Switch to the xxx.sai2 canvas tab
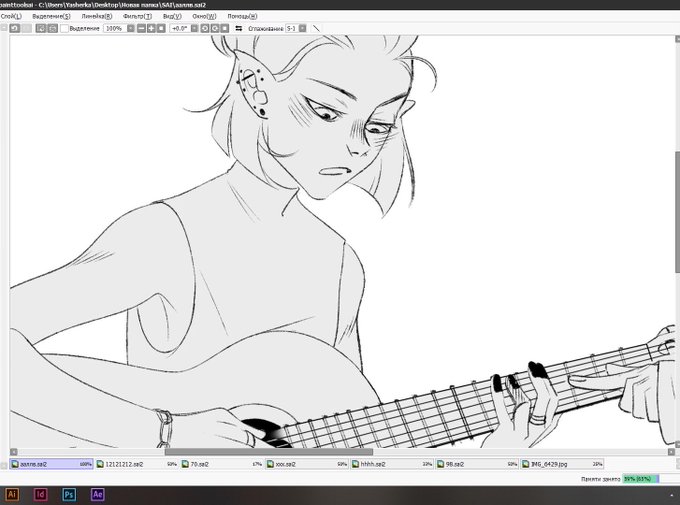 pyautogui.click(x=307, y=464)
